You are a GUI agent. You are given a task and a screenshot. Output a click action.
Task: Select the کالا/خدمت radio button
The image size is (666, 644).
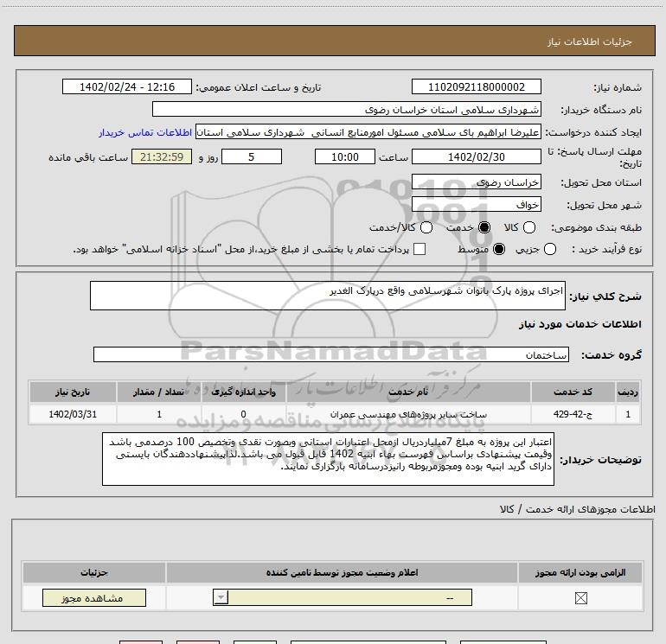pyautogui.click(x=426, y=227)
